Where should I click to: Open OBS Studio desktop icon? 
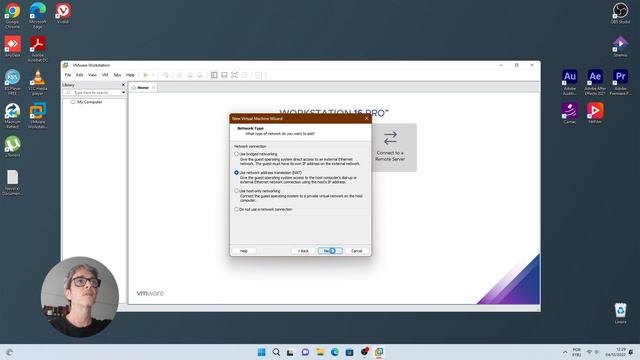620,13
